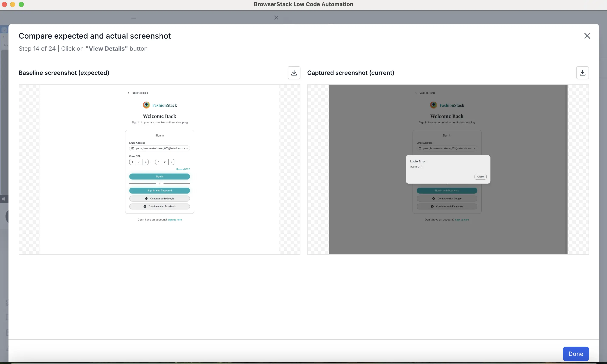Open the captured screenshot thumbnail

[448, 169]
